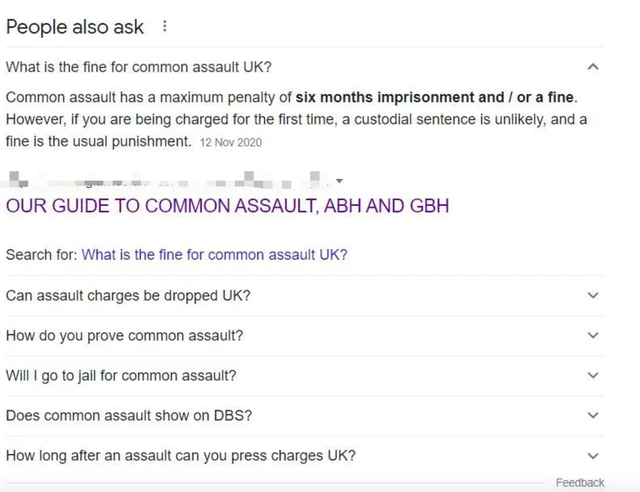Select the question 'How do you prove common assault?'
The width and height of the screenshot is (640, 492).
point(124,336)
